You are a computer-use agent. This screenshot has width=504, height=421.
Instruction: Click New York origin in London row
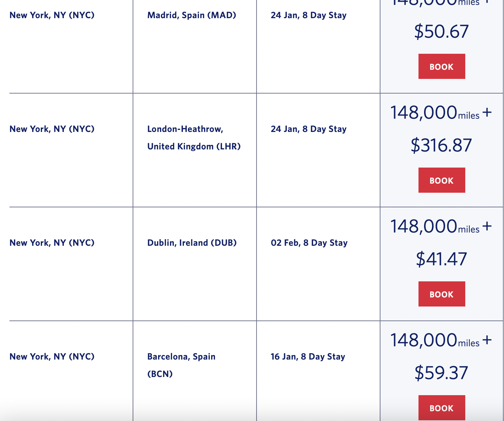coord(52,129)
